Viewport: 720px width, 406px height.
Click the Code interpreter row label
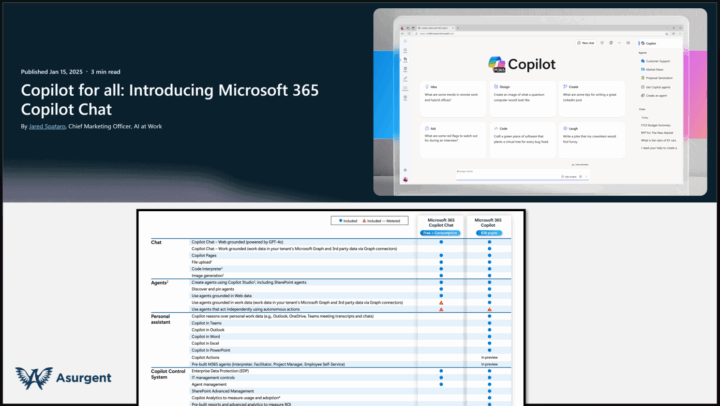click(x=207, y=269)
